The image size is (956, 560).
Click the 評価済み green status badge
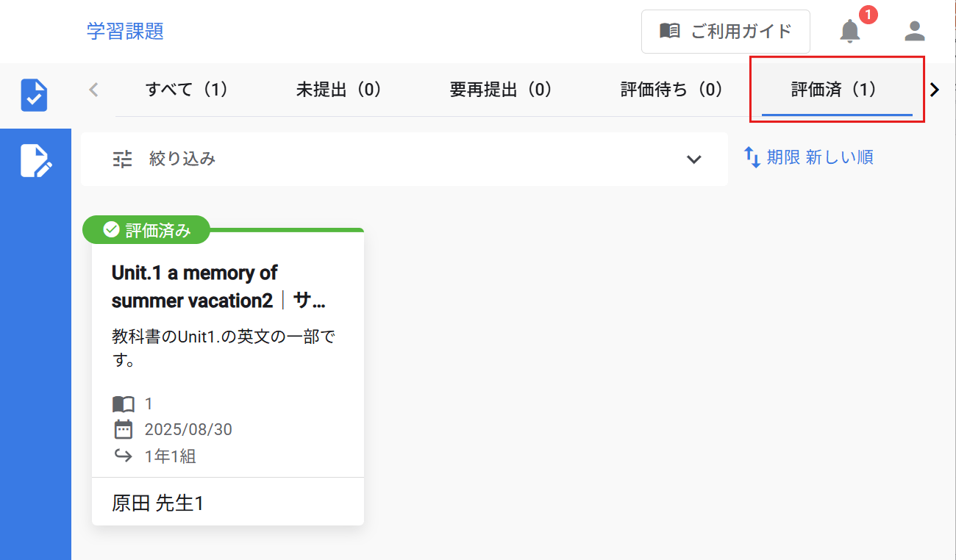(x=146, y=229)
